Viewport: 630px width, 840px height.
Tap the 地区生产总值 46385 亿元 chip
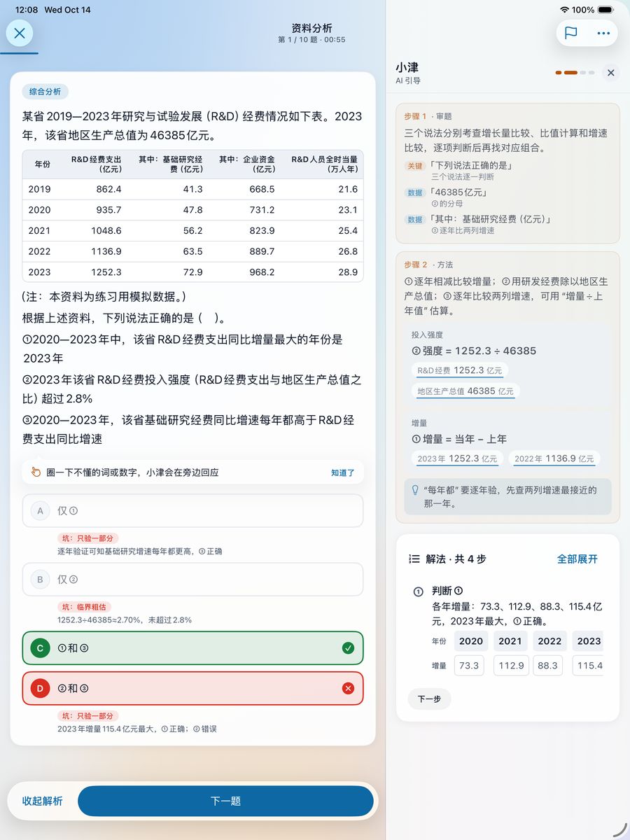point(465,391)
